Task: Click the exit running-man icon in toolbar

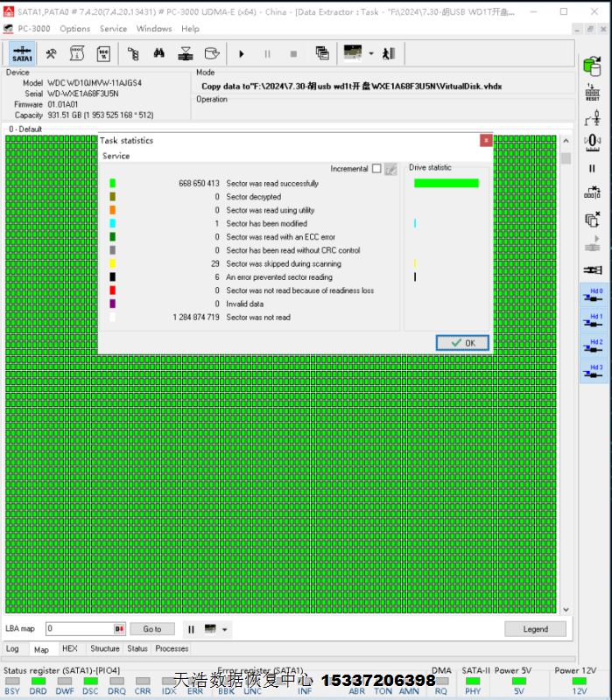Action: pyautogui.click(x=388, y=53)
